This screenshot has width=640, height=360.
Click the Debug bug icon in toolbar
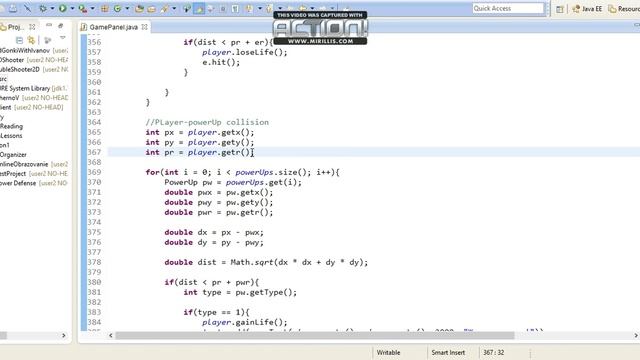tap(43, 8)
